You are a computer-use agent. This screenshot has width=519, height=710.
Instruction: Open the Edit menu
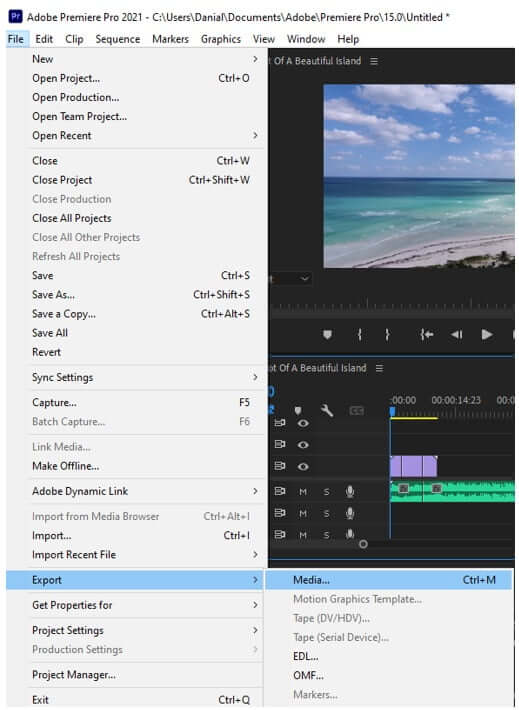(x=44, y=39)
